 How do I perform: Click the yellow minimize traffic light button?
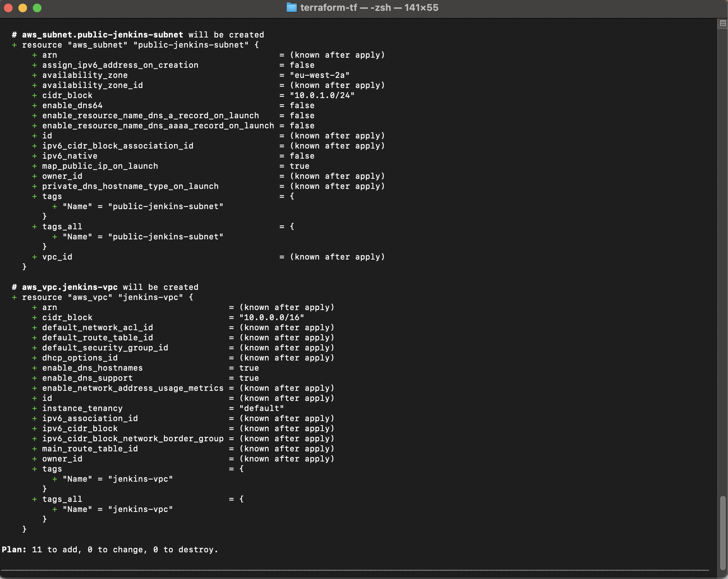[x=22, y=7]
